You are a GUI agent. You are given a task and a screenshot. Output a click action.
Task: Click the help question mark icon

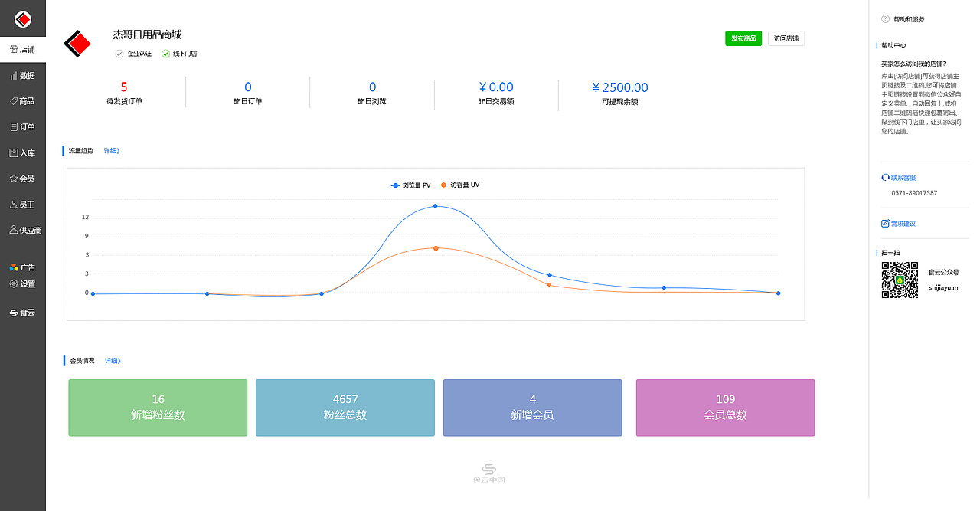point(886,19)
